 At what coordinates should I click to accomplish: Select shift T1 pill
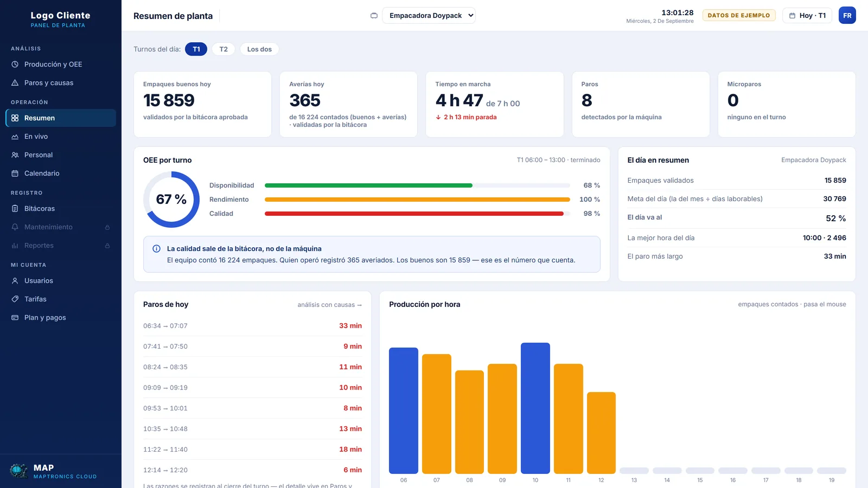pyautogui.click(x=196, y=49)
